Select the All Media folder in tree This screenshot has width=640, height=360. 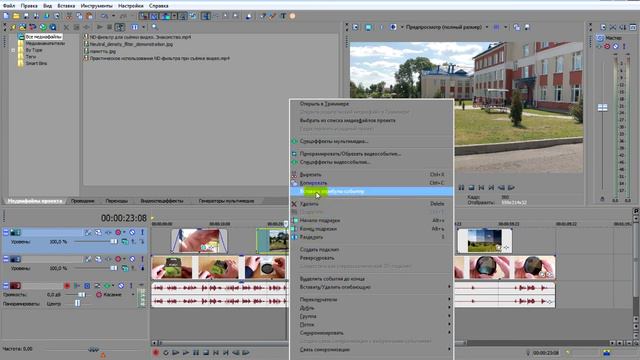coord(43,37)
